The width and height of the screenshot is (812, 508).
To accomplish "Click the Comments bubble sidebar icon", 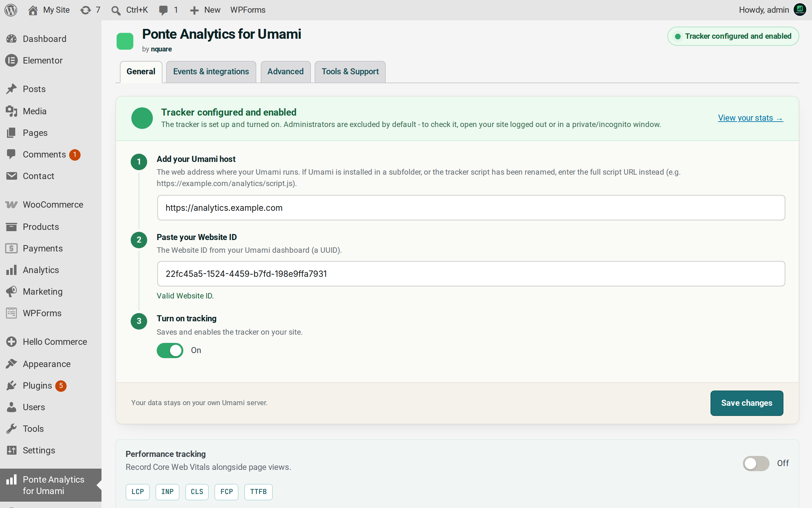I will [11, 154].
